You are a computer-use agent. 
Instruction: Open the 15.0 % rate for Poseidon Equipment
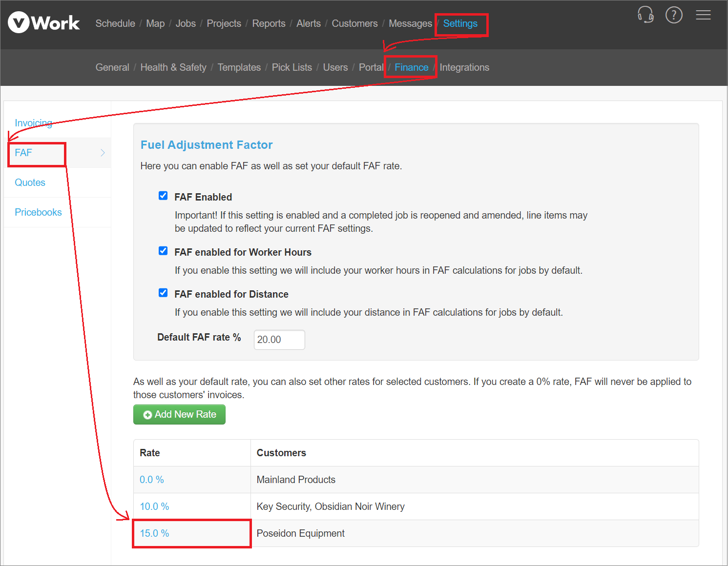[x=154, y=533]
